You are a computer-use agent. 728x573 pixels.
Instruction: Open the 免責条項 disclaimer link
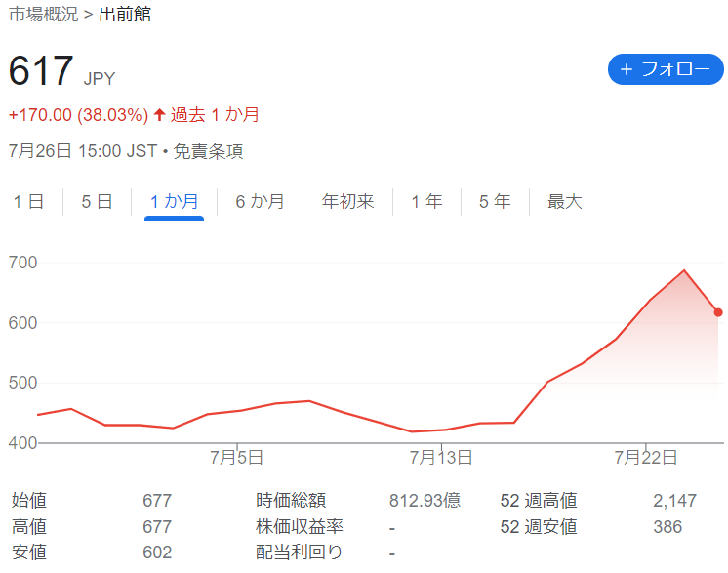(x=208, y=151)
